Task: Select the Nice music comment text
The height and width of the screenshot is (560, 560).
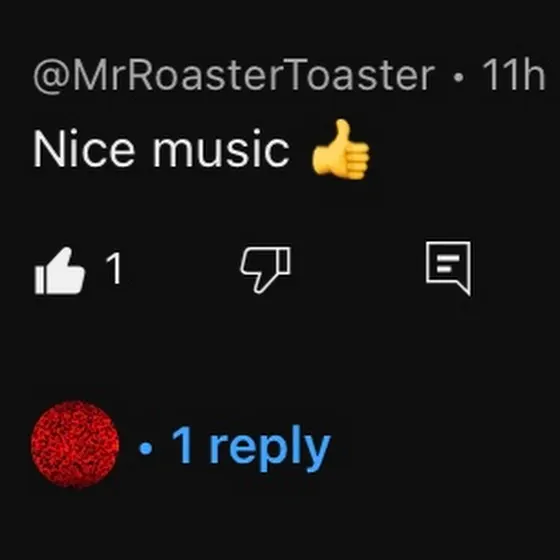Action: coord(161,148)
